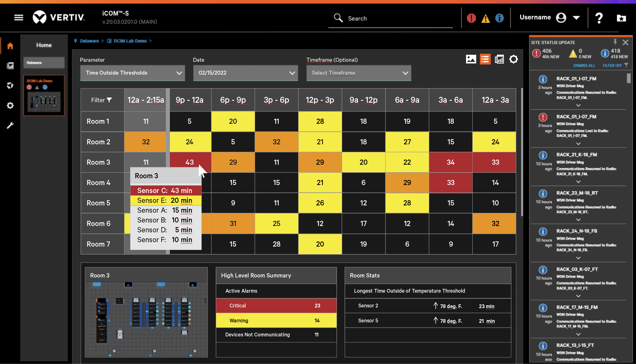
Task: Switch to image floor plan view icon
Action: pos(471,59)
